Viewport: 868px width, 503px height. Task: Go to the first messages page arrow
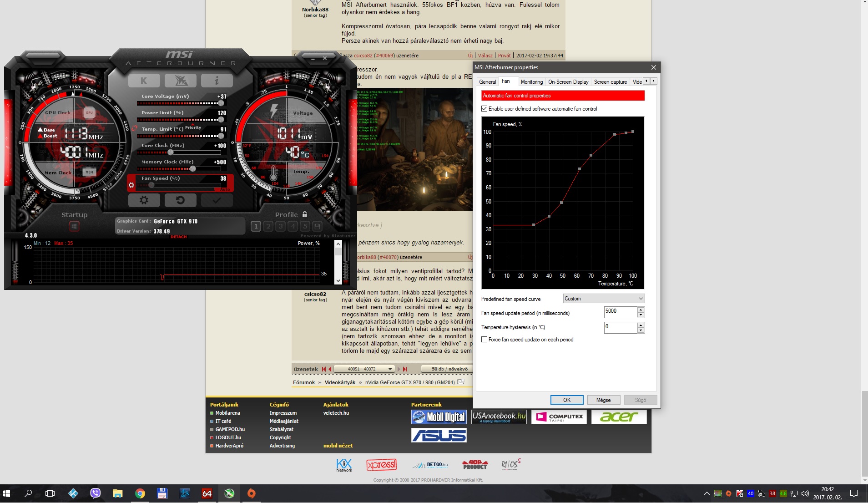coord(323,369)
